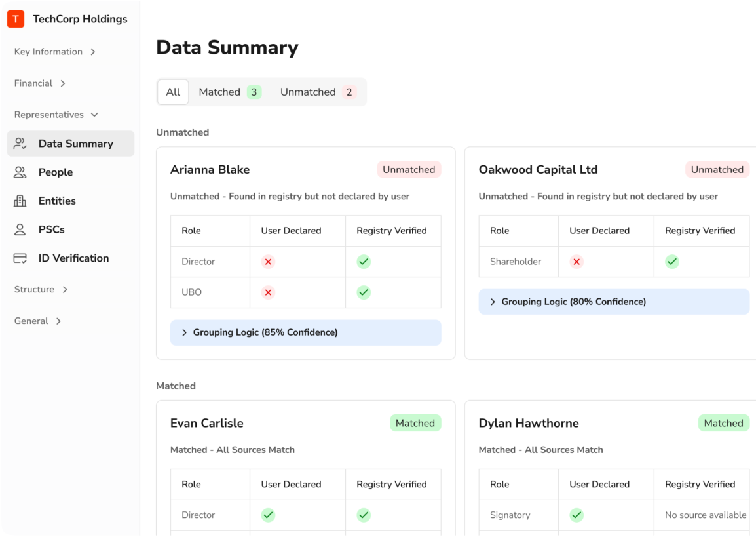Click Dylan Hawthorne Signatory user declared check
Viewport: 756px width, 537px height.
(576, 515)
